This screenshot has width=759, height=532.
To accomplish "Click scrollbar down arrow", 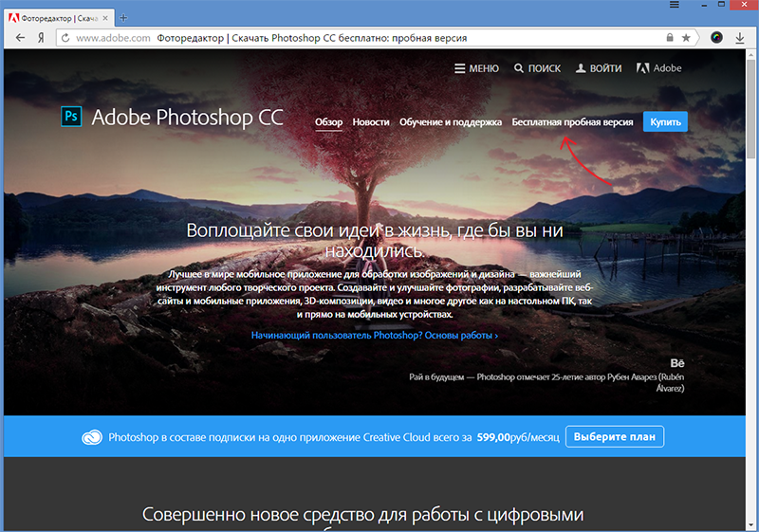I will (750, 524).
